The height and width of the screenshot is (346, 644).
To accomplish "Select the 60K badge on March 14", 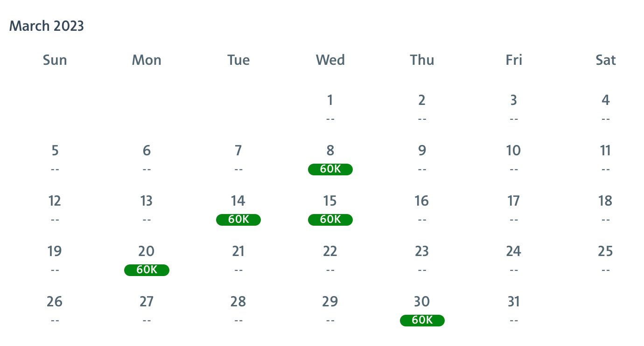I will pos(238,220).
